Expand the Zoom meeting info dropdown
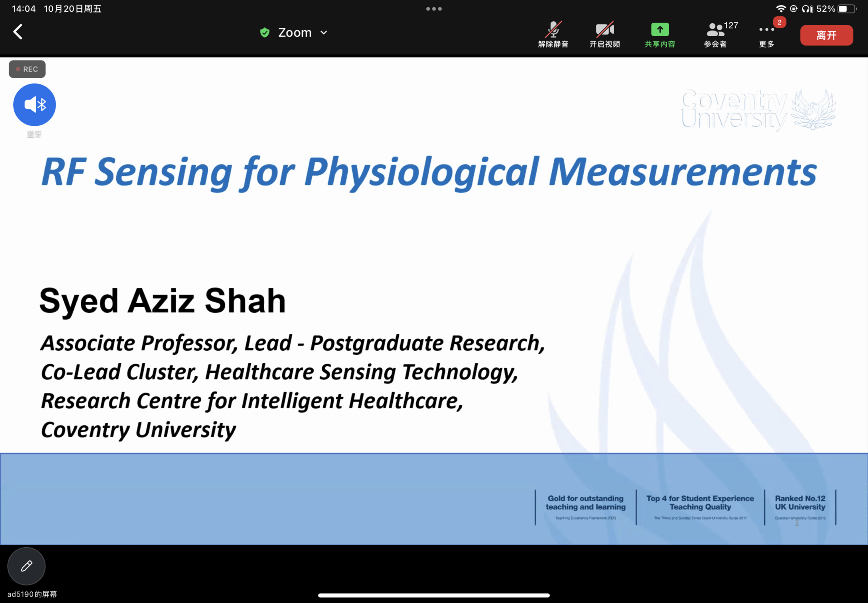Viewport: 868px width, 603px height. point(324,33)
